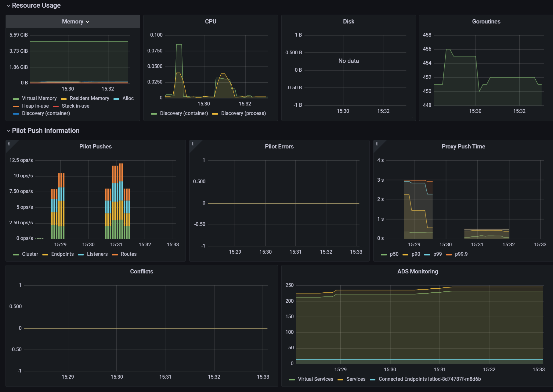Click the "No data" message in Disk panel
The image size is (553, 392).
[x=349, y=61]
